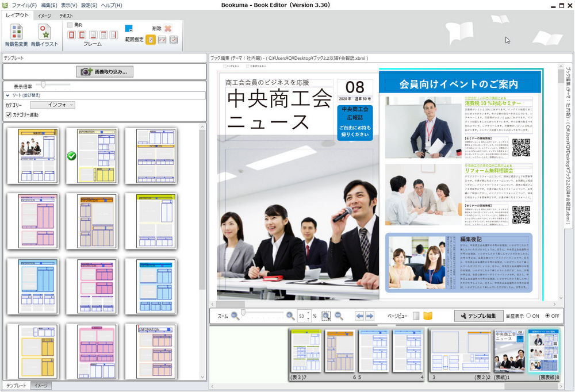Select the 表紙 cover page thumbnail at bottom

508,349
